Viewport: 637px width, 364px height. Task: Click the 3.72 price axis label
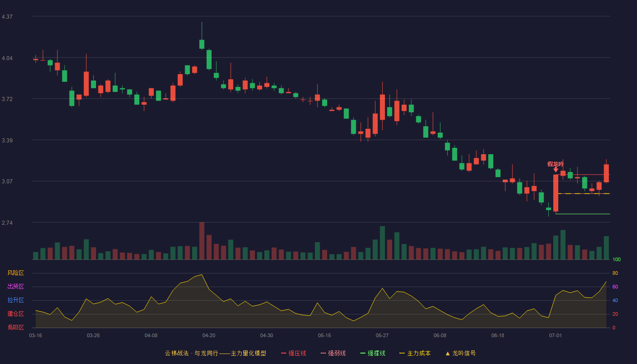coord(7,99)
